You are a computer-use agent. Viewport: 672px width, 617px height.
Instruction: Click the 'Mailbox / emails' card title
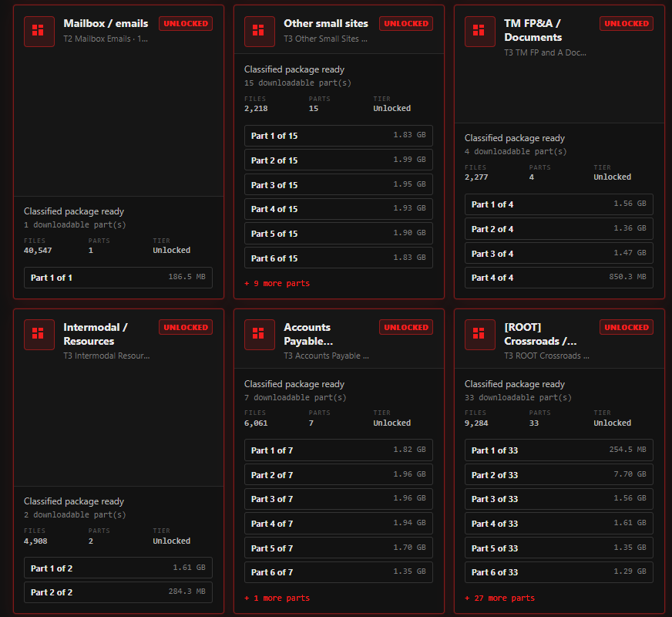(106, 24)
